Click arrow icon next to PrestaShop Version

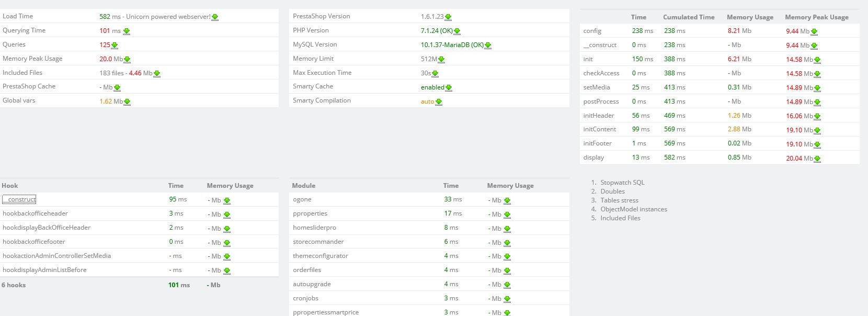448,17
